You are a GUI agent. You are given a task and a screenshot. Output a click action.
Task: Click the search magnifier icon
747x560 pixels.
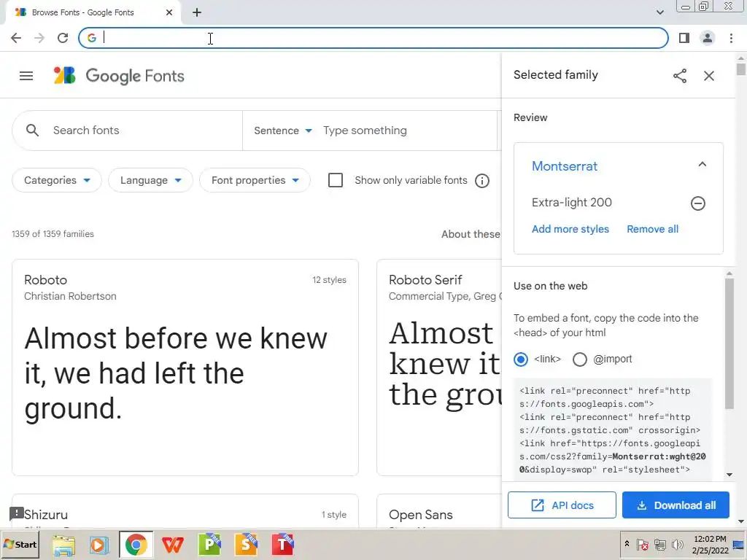[32, 130]
